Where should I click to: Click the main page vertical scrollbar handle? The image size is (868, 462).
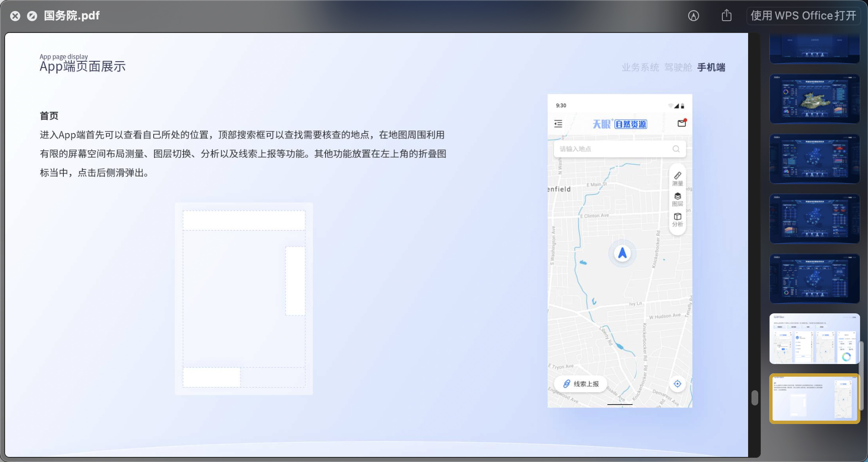[754, 398]
